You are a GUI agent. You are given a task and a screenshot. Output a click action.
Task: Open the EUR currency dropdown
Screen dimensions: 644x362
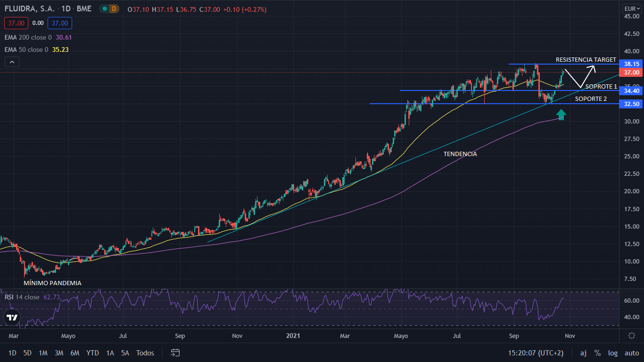point(631,8)
